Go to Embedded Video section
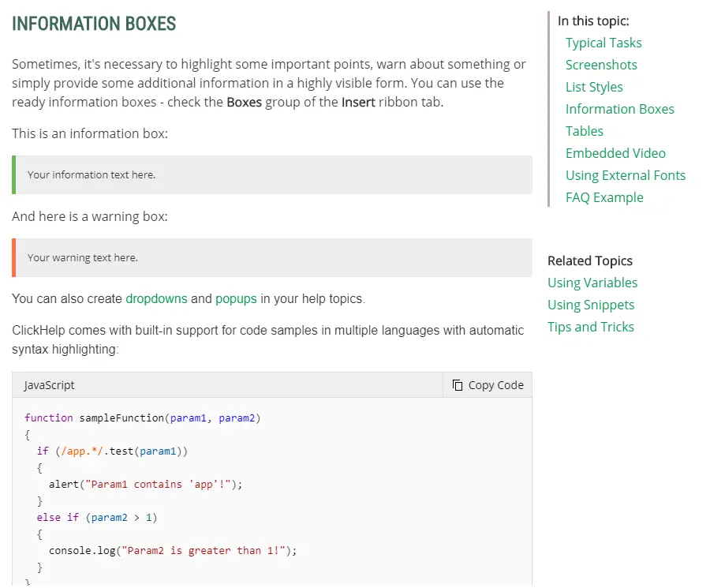The image size is (710, 588). (x=615, y=153)
